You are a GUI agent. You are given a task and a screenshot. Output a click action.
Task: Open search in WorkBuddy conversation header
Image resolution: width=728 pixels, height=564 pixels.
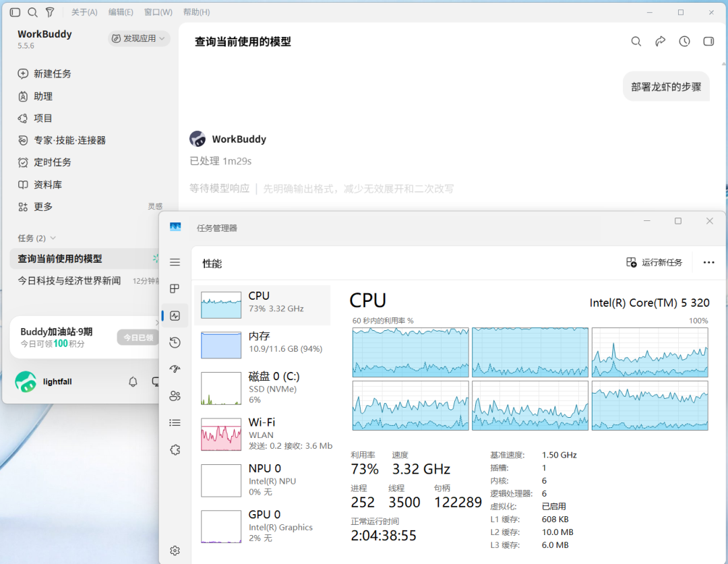point(636,42)
